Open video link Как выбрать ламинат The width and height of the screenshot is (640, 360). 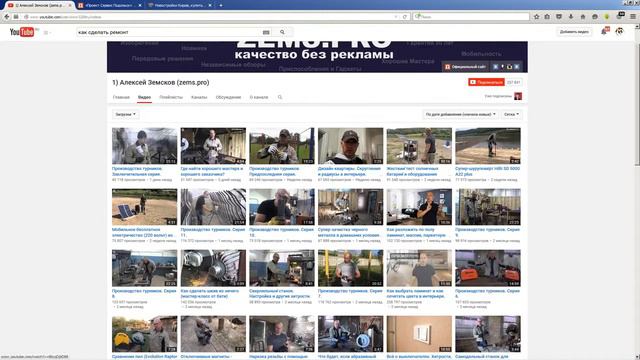tap(416, 293)
